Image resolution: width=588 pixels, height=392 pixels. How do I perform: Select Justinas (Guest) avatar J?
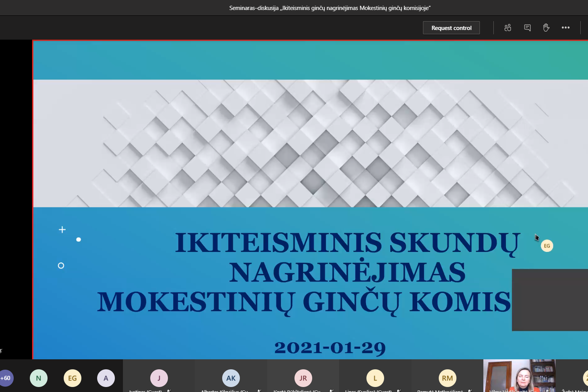click(159, 378)
